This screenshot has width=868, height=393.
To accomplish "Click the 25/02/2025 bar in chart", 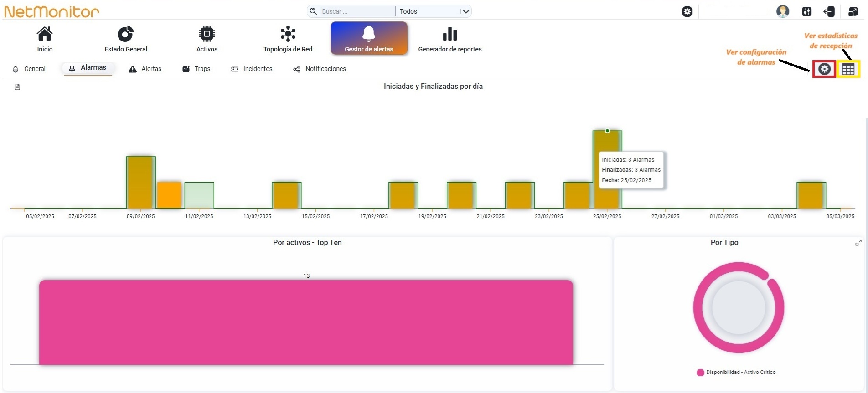I will tap(607, 169).
